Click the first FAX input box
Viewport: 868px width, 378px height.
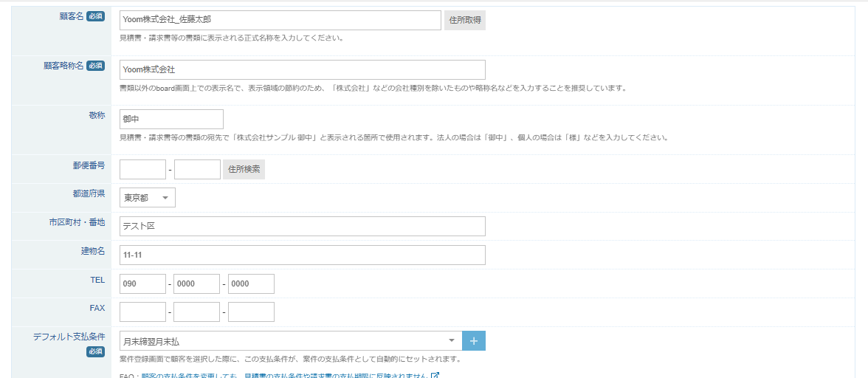point(143,312)
